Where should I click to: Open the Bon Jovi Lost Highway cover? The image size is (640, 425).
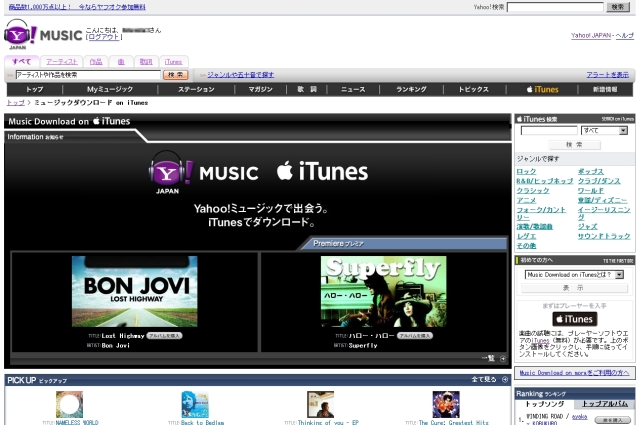point(134,291)
